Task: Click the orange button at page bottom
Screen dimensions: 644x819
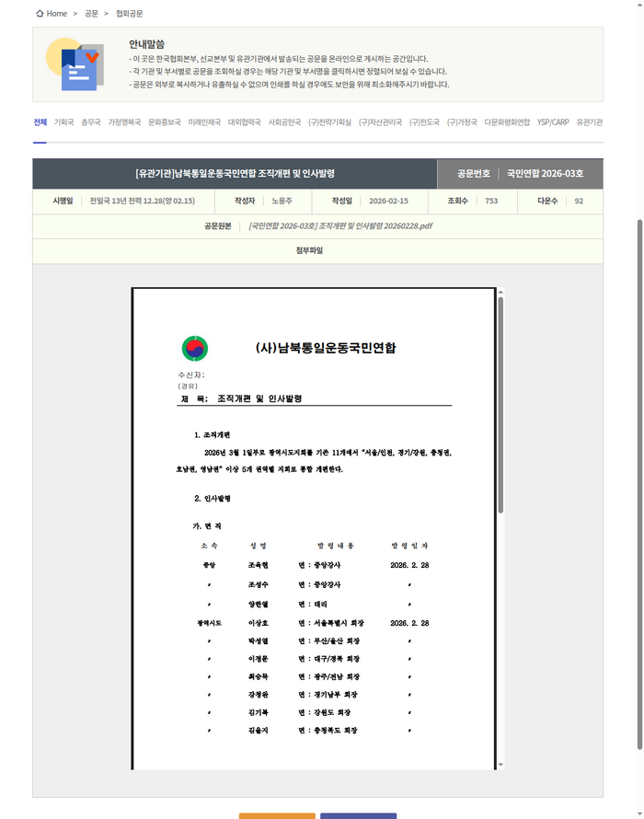Action: tap(277, 816)
